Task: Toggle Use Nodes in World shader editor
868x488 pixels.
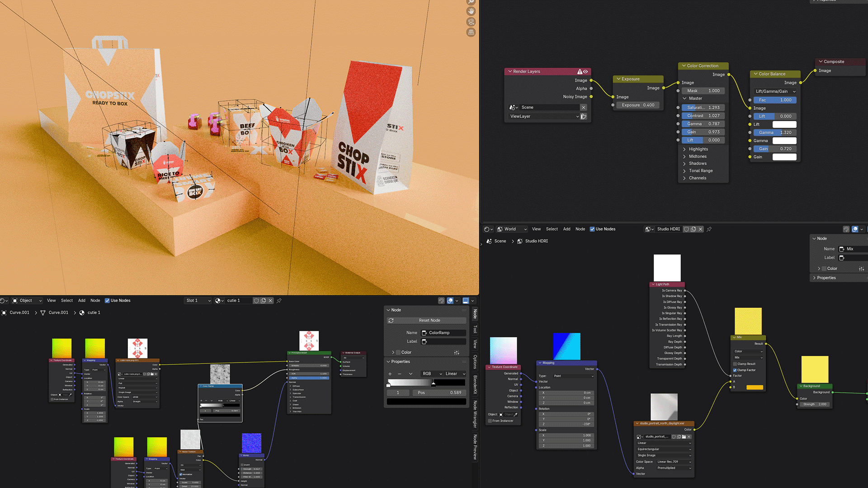Action: pyautogui.click(x=592, y=229)
